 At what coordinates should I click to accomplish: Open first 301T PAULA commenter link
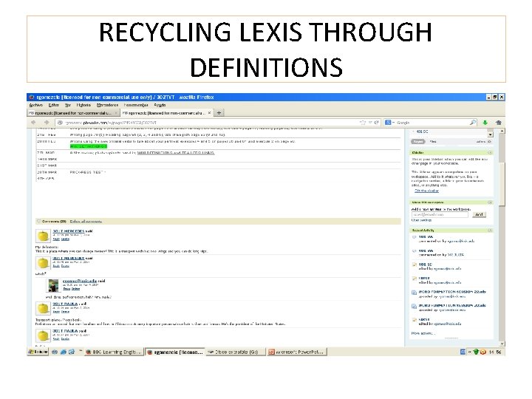point(65,304)
